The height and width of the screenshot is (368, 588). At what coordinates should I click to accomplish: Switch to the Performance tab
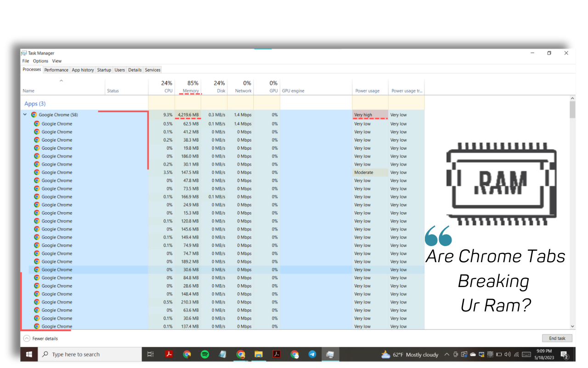pyautogui.click(x=57, y=70)
